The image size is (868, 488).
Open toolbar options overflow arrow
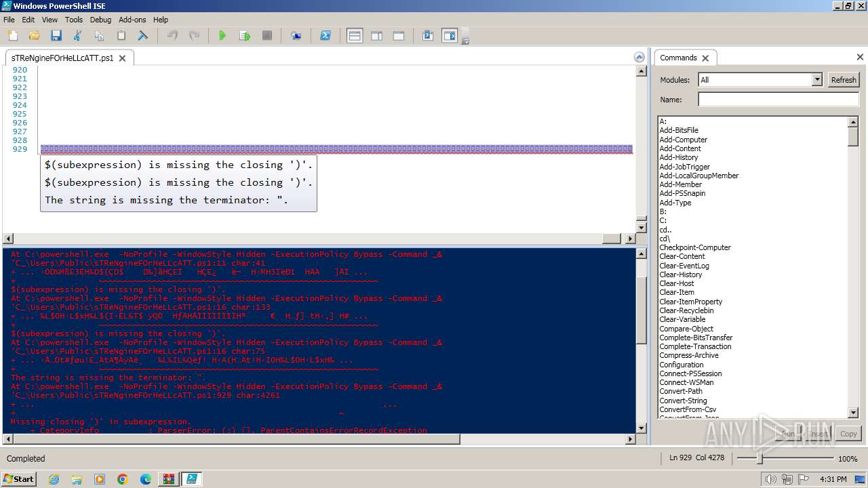tap(465, 41)
